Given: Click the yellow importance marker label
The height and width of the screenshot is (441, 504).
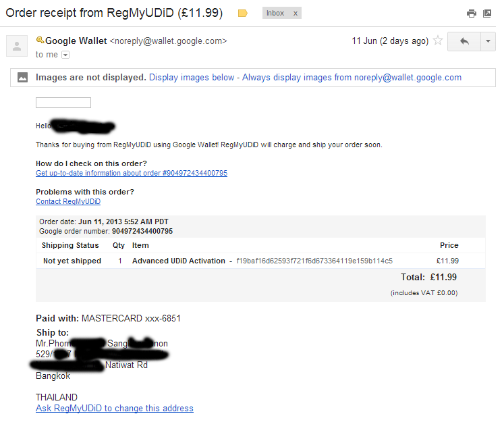Looking at the screenshot, I should click(x=242, y=14).
